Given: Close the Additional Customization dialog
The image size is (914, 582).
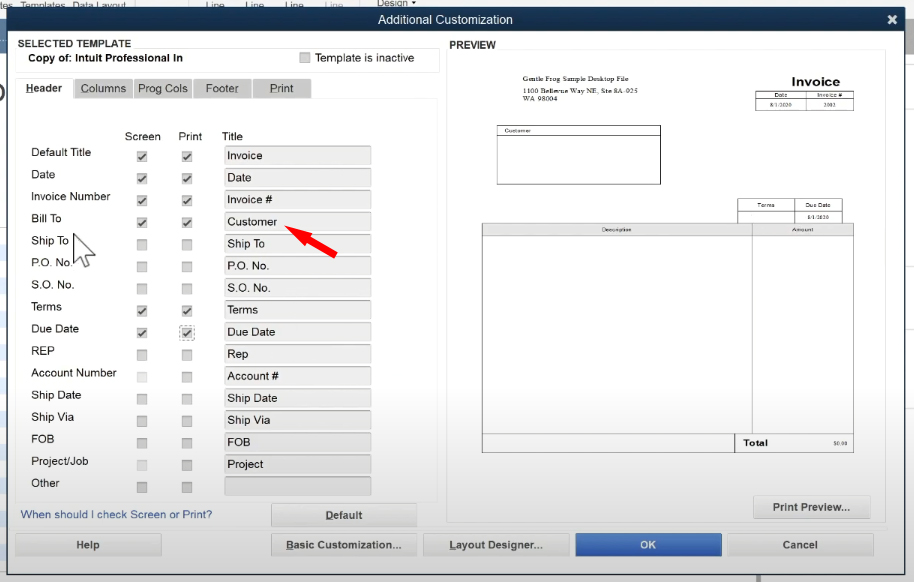Looking at the screenshot, I should coord(892,20).
